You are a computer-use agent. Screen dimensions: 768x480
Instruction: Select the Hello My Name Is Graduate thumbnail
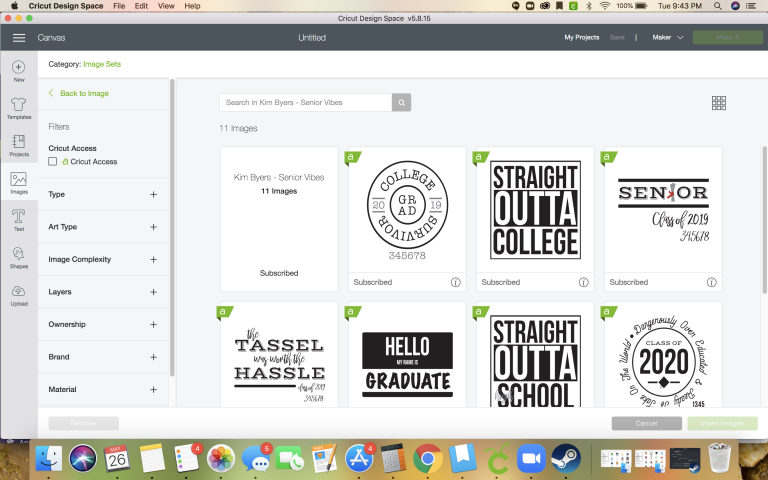pyautogui.click(x=407, y=355)
